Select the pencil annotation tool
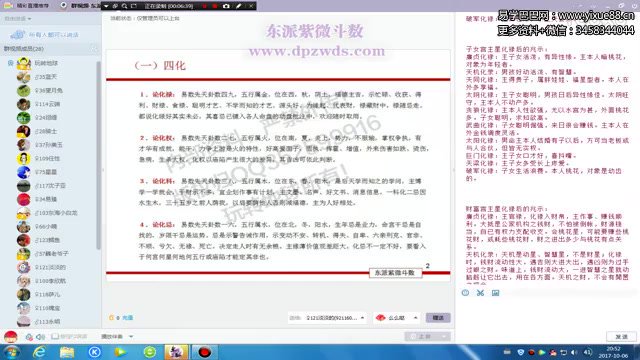640x360 pixels. [x=239, y=6]
